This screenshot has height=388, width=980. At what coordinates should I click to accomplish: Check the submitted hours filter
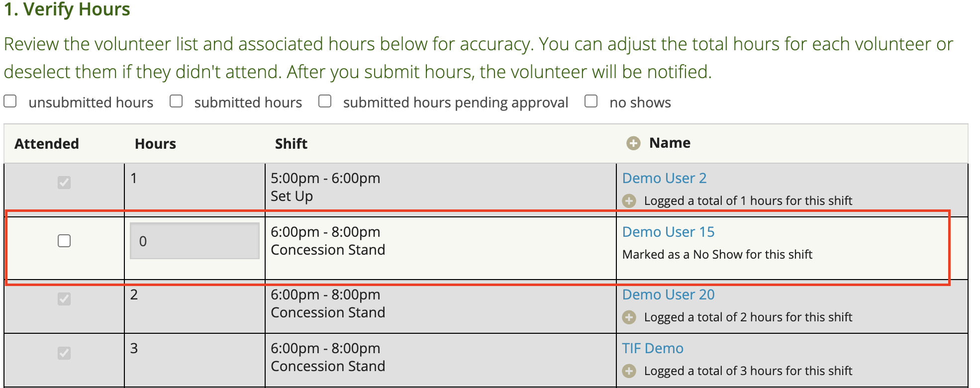point(176,101)
